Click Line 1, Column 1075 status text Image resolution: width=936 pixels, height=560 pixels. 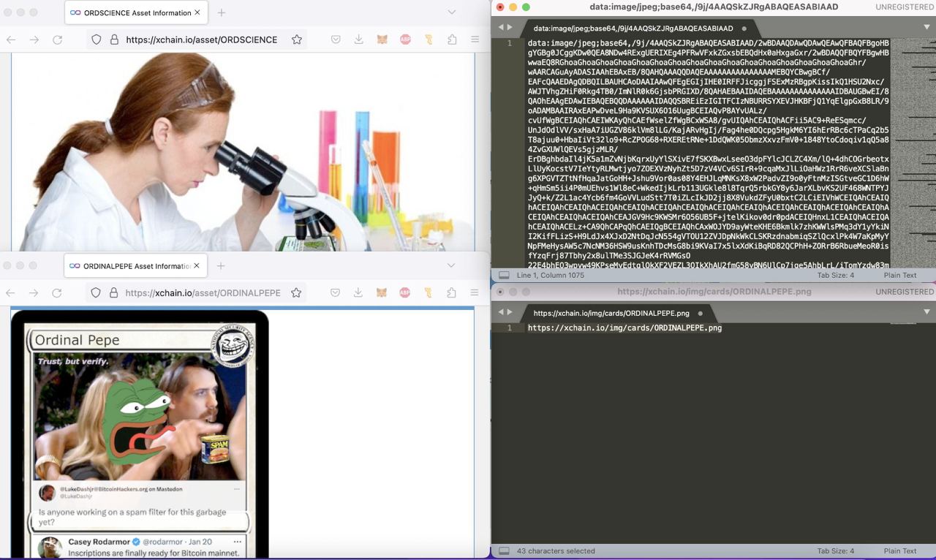pos(551,276)
